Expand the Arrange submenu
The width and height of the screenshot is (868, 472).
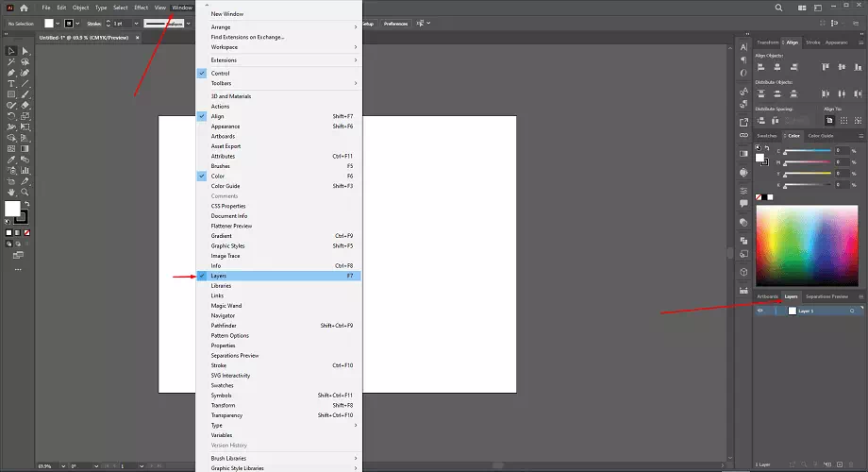[x=278, y=27]
